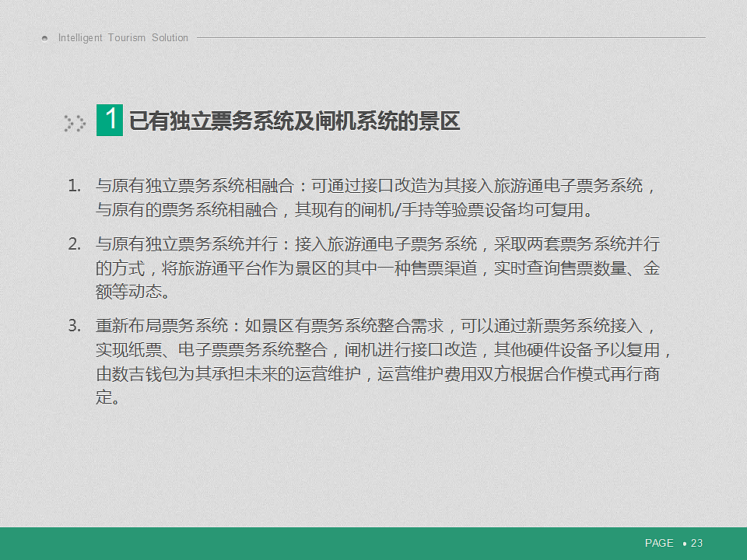This screenshot has width=747, height=560.
Task: Click the small dot icon beside the header
Action: (x=44, y=37)
